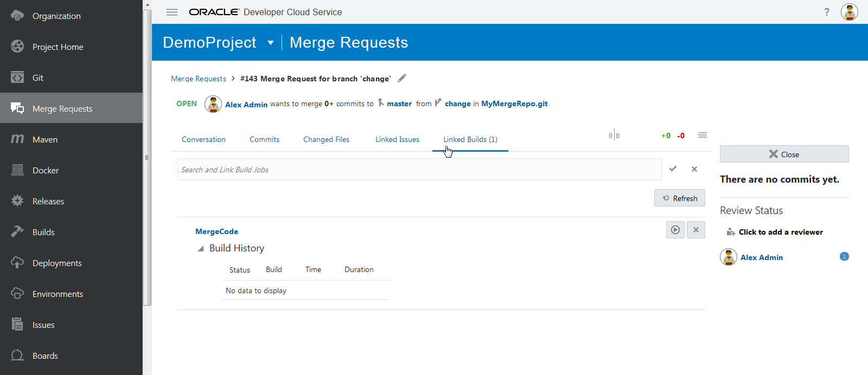The width and height of the screenshot is (868, 375).
Task: Switch to the Conversation tab
Action: pos(203,139)
